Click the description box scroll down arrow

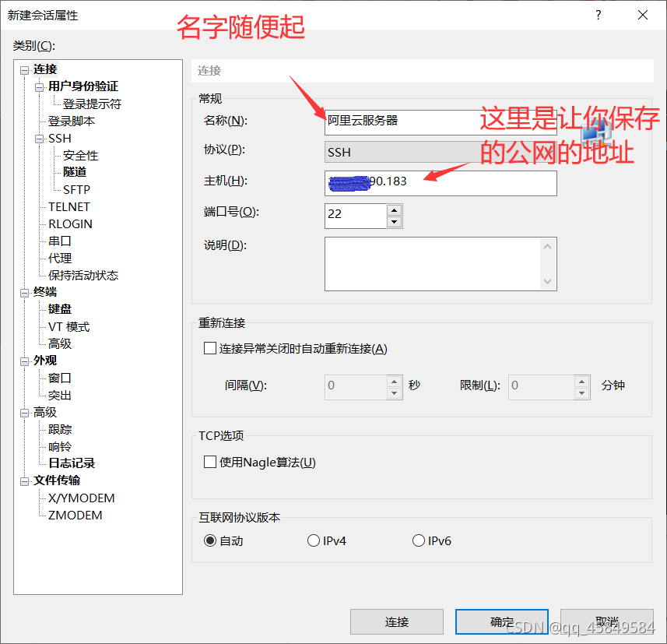[547, 281]
